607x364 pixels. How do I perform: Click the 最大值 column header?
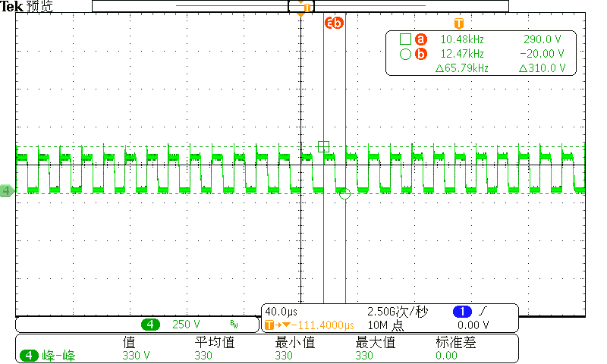pyautogui.click(x=376, y=342)
